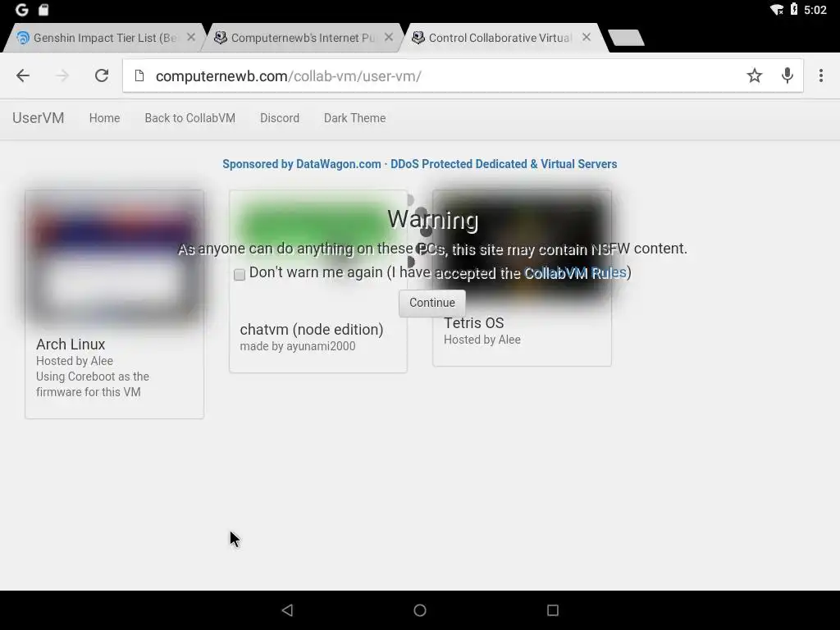This screenshot has width=840, height=630.
Task: Open browser three-dot menu
Action: [x=820, y=75]
